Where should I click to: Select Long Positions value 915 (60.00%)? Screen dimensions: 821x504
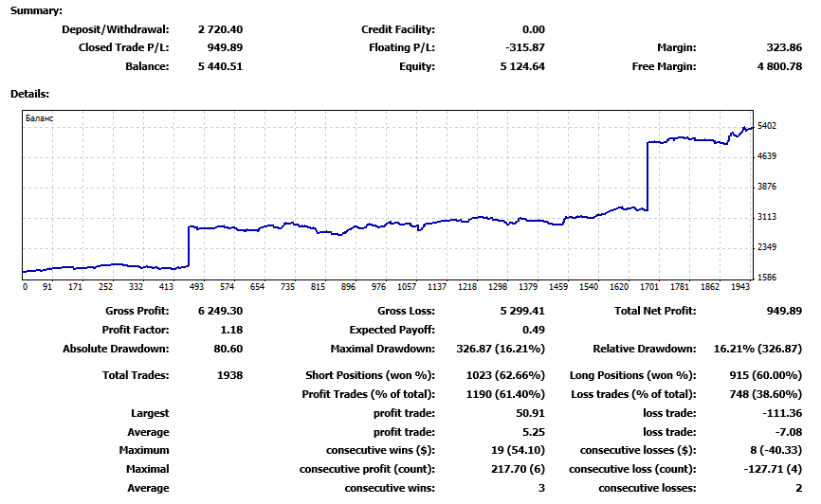765,375
